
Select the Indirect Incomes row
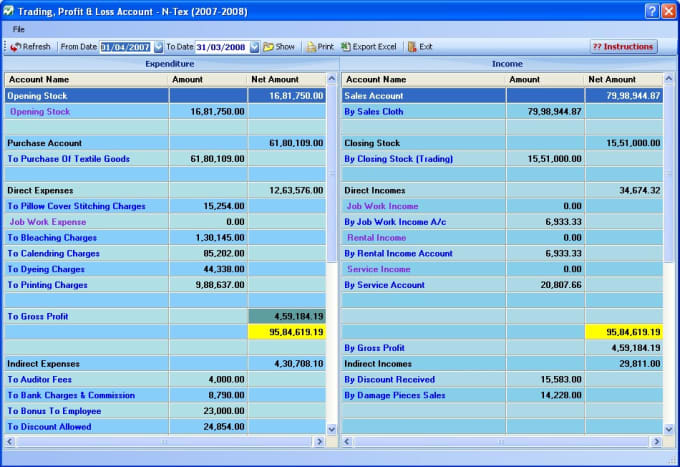[x=502, y=364]
